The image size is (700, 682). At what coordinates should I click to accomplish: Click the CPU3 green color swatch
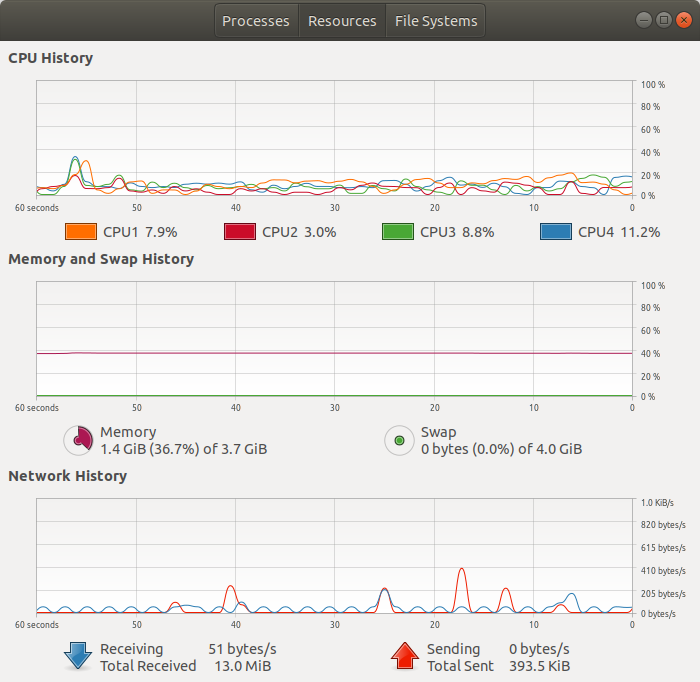pos(398,232)
